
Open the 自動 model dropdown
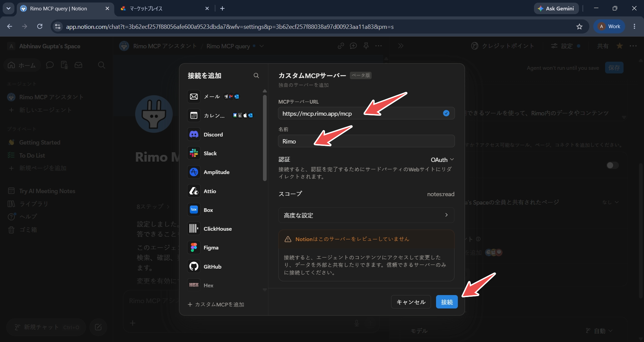600,331
